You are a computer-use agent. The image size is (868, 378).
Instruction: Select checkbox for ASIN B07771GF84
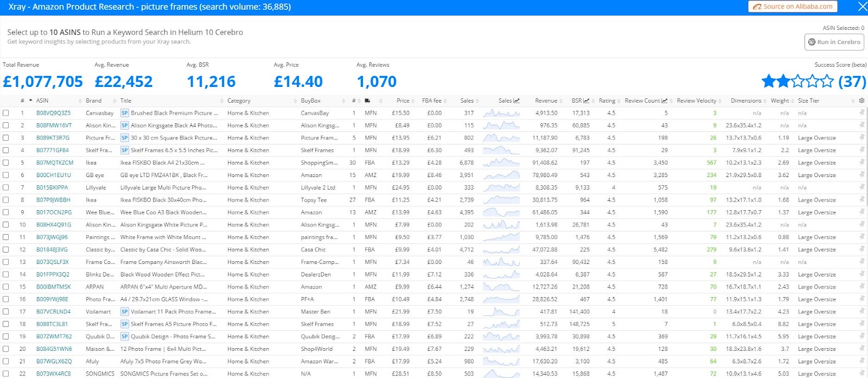pyautogui.click(x=5, y=150)
